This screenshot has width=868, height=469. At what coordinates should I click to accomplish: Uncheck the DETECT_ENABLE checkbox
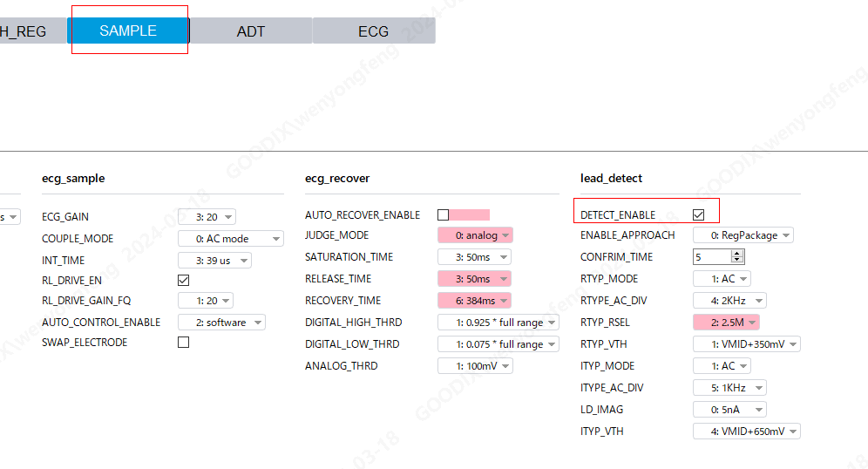(x=698, y=214)
